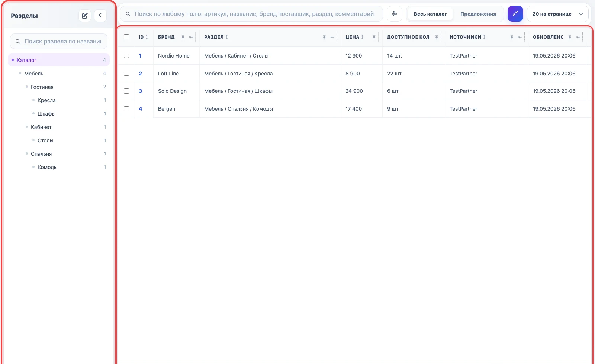Click the Мебель / Гостиная / Шкафы cell

click(x=270, y=91)
